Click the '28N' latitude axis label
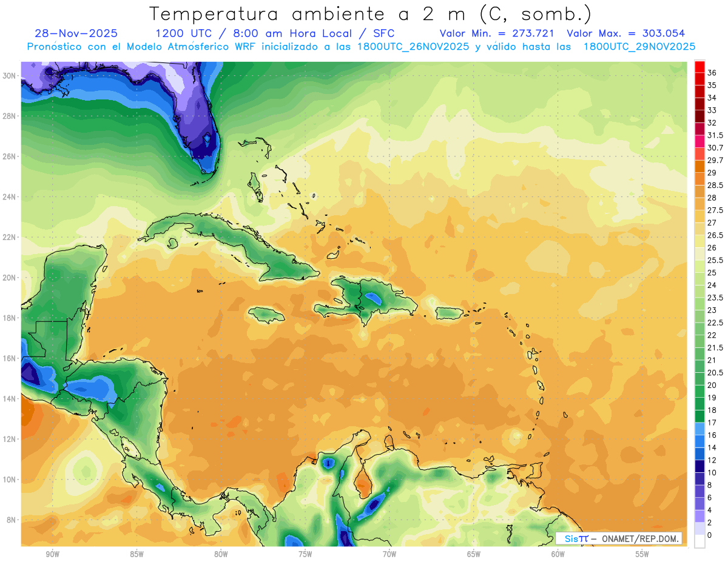Screen dimensions: 728x562 (9, 116)
